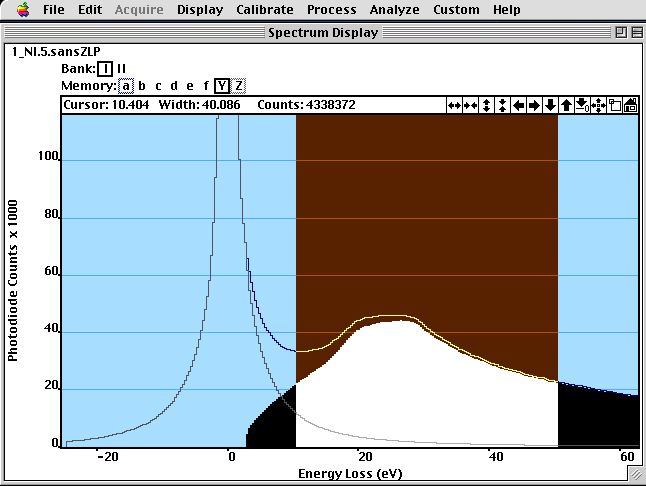646x486 pixels.
Task: Click the Energy Loss (eV) axis label
Action: (350, 474)
